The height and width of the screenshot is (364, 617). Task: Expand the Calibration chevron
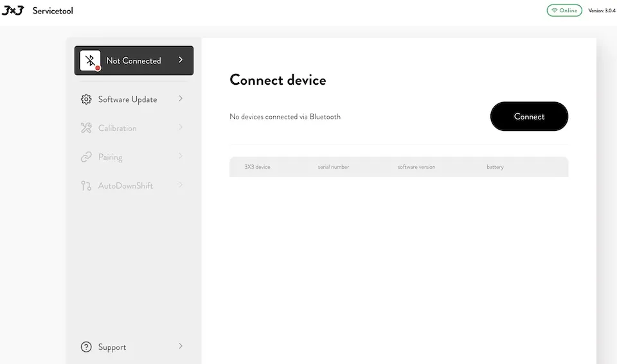pyautogui.click(x=181, y=127)
